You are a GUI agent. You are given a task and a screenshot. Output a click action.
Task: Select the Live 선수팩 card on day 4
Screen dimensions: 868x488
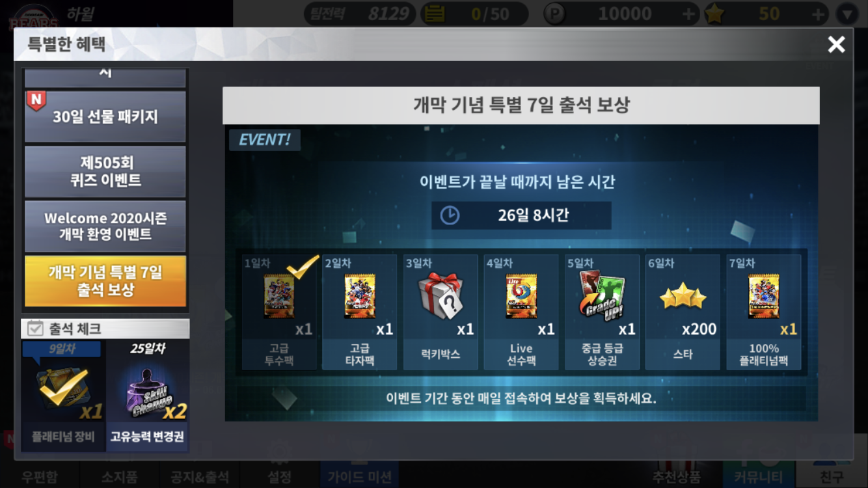[521, 296]
